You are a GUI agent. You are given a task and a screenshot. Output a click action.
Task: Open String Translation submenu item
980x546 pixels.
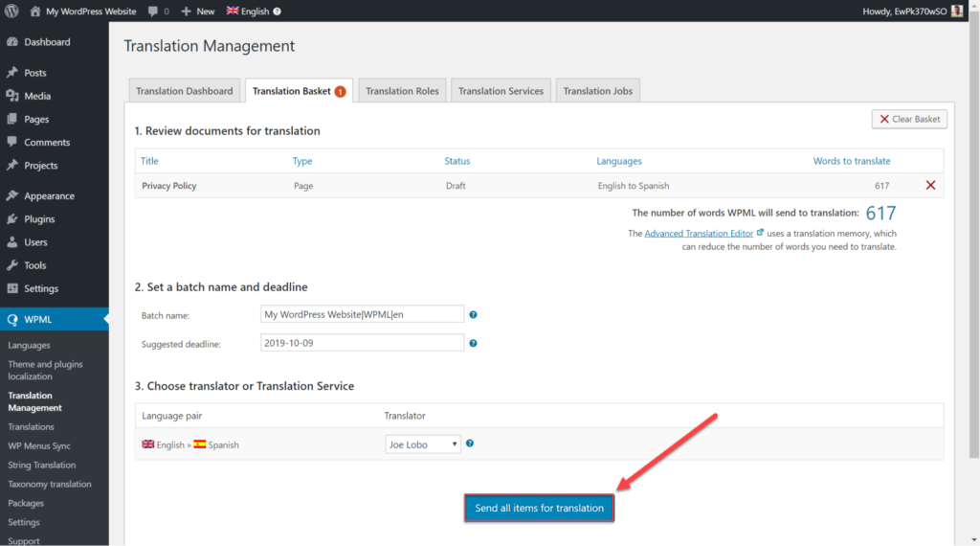[41, 466]
